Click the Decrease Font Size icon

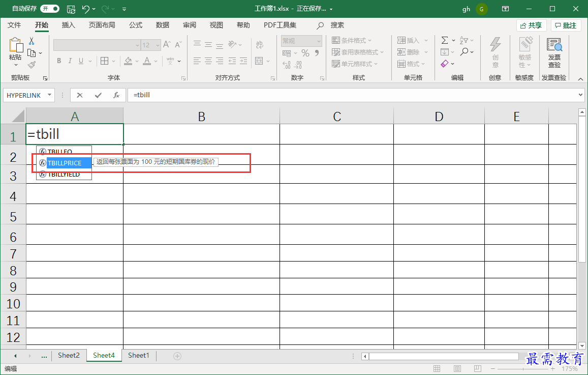click(178, 44)
